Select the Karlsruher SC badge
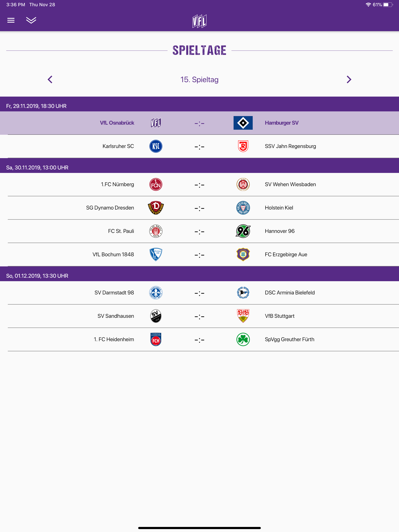The width and height of the screenshot is (399, 532). tap(155, 146)
